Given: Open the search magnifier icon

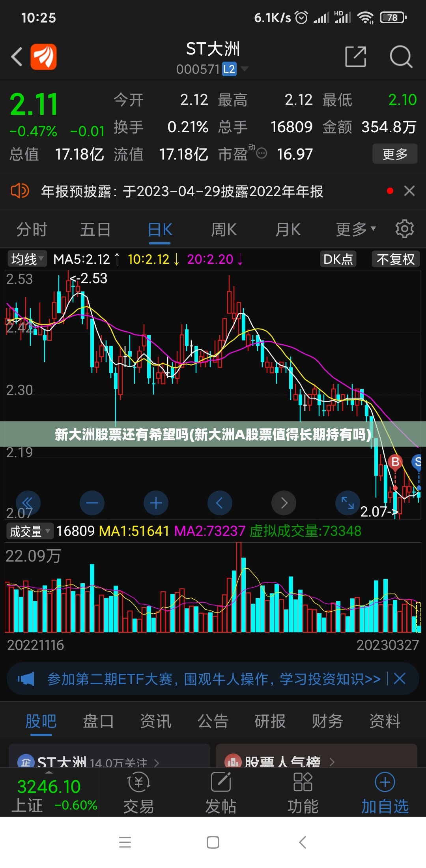Looking at the screenshot, I should pos(401,56).
